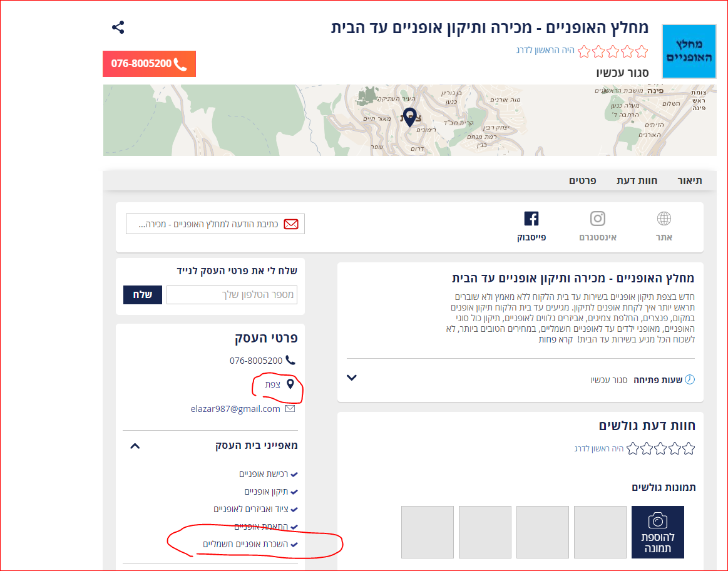Click היה ראשון לדרג in reviews section
The width and height of the screenshot is (728, 571).
pos(599,448)
